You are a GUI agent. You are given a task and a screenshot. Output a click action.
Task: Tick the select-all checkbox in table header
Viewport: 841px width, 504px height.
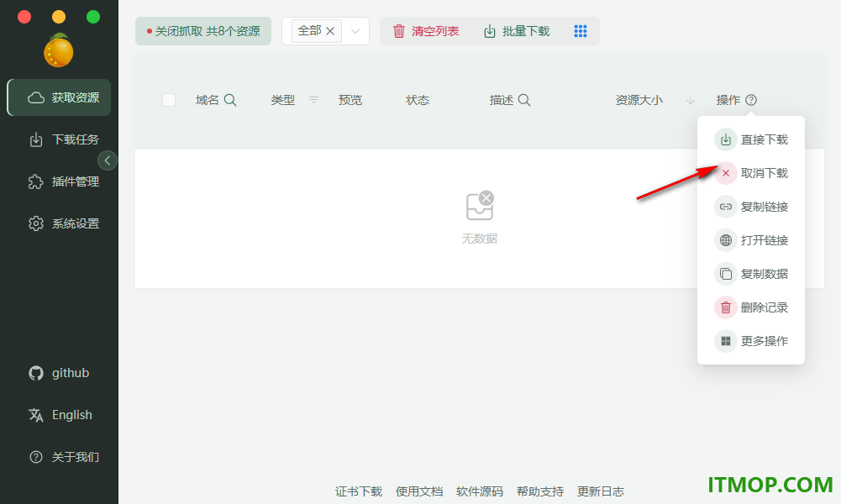tap(169, 100)
